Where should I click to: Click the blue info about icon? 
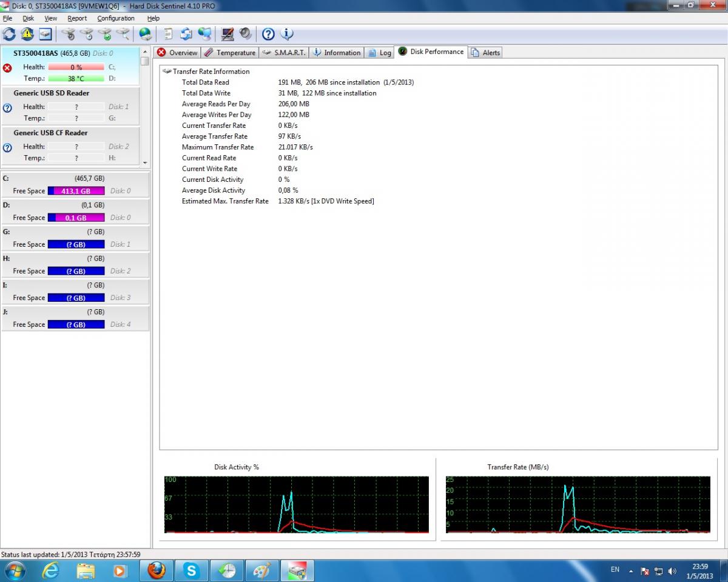pyautogui.click(x=286, y=34)
